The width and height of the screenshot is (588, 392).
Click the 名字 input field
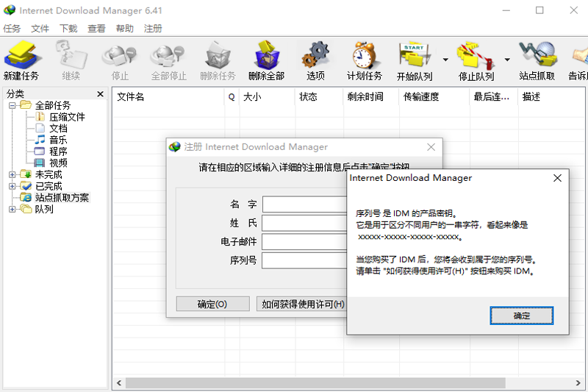pyautogui.click(x=304, y=204)
